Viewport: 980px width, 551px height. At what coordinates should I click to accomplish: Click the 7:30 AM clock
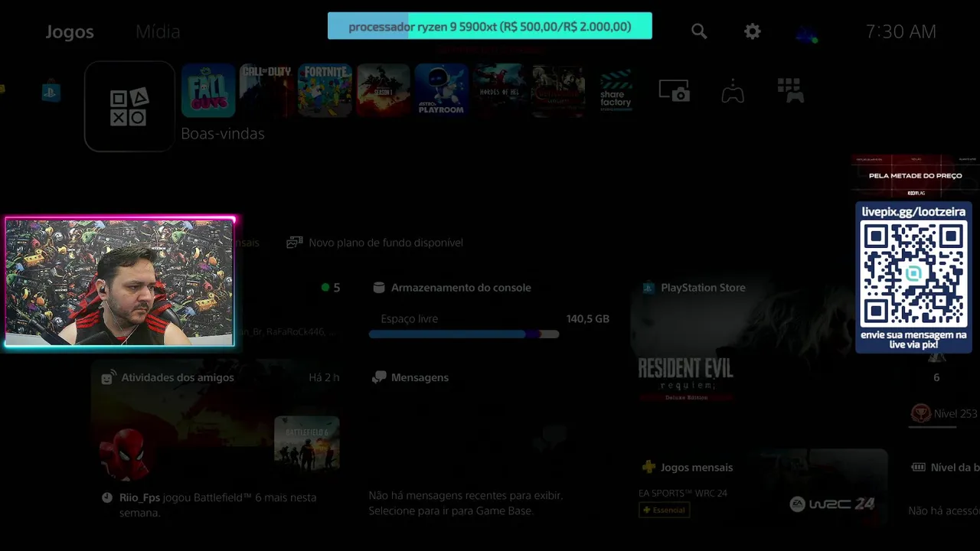click(900, 31)
